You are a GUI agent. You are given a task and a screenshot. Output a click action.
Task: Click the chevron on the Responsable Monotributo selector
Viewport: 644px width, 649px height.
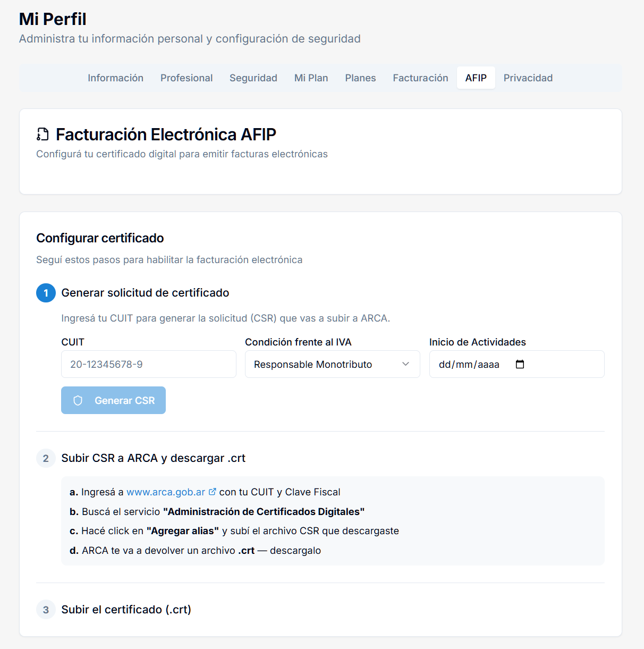[405, 364]
